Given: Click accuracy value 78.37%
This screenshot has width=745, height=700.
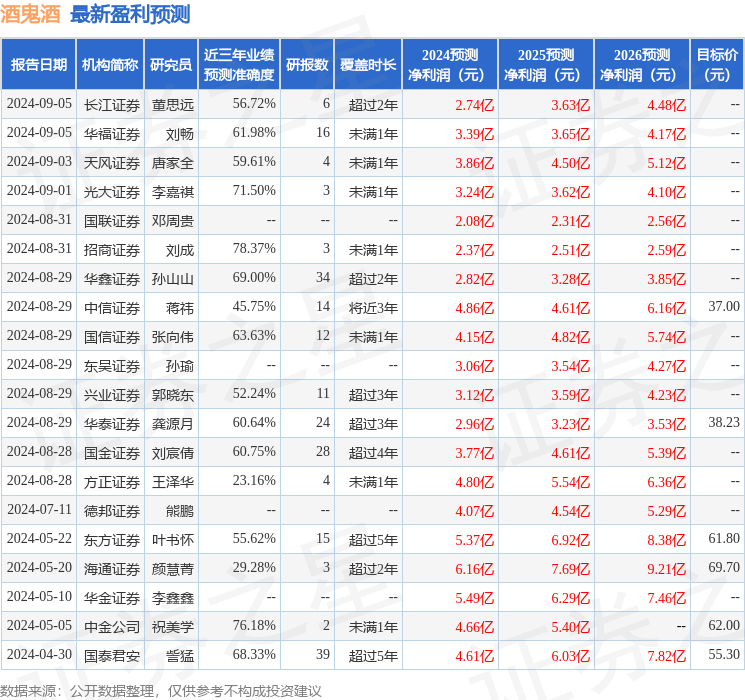Looking at the screenshot, I should (254, 249).
